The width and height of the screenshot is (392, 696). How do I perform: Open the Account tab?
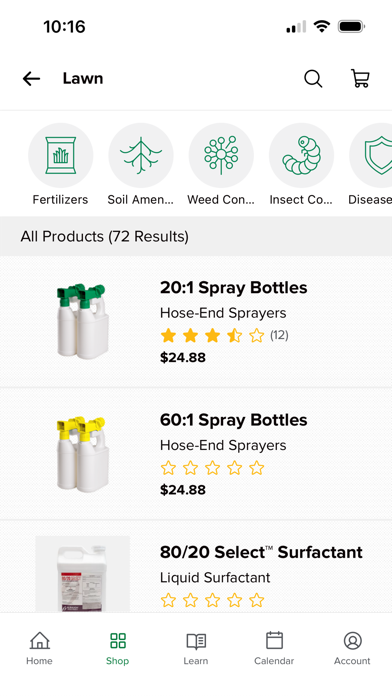click(352, 649)
